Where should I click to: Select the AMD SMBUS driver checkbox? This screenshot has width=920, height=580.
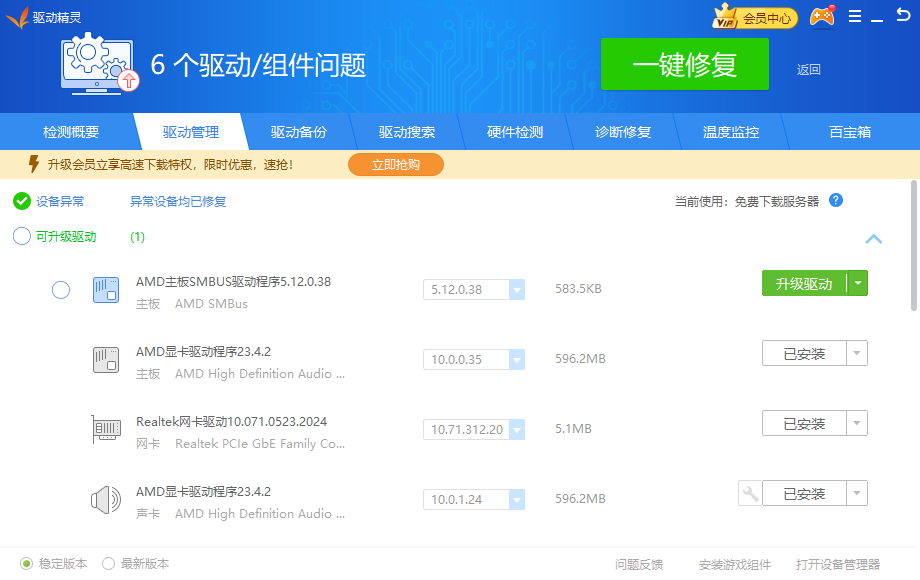[x=61, y=290]
